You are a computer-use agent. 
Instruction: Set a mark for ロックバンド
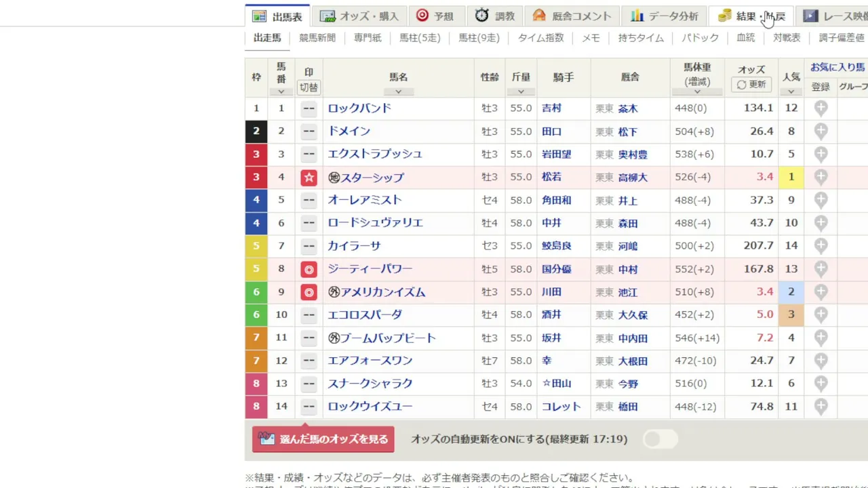tap(309, 108)
